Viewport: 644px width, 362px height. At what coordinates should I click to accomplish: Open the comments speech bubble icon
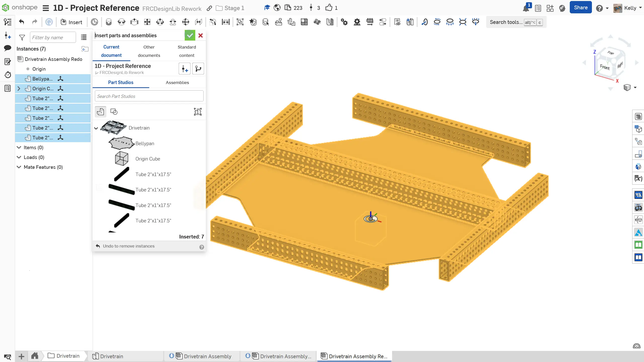(x=8, y=48)
